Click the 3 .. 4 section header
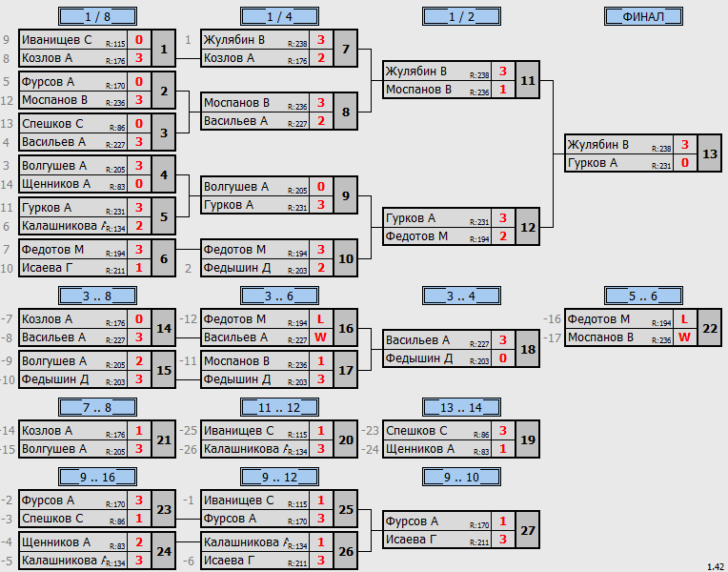 pyautogui.click(x=461, y=296)
